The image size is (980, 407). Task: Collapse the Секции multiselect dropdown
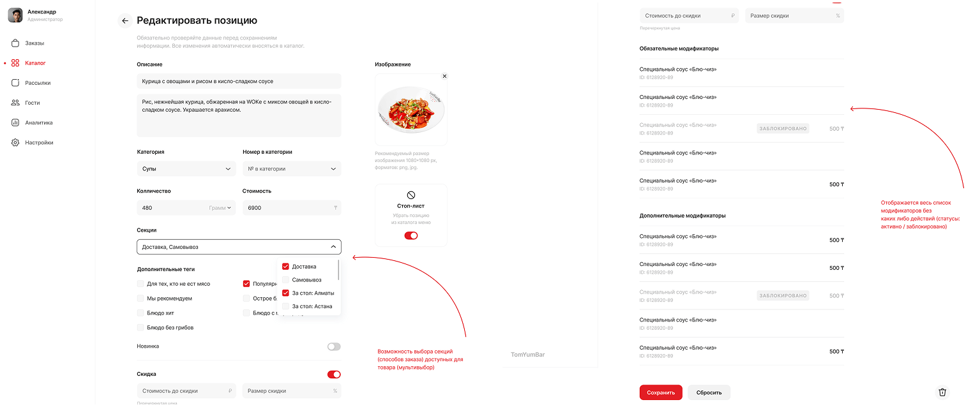(239, 247)
